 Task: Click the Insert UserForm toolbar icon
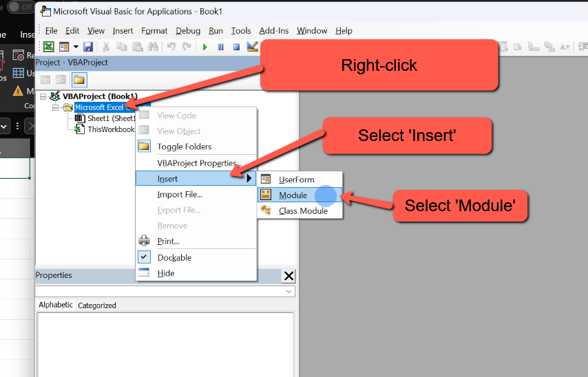pyautogui.click(x=64, y=47)
